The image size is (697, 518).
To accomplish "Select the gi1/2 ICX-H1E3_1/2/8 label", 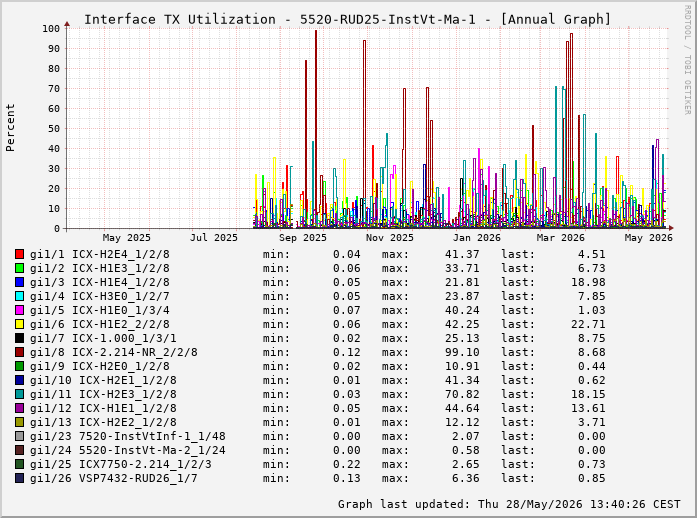I will tap(100, 268).
